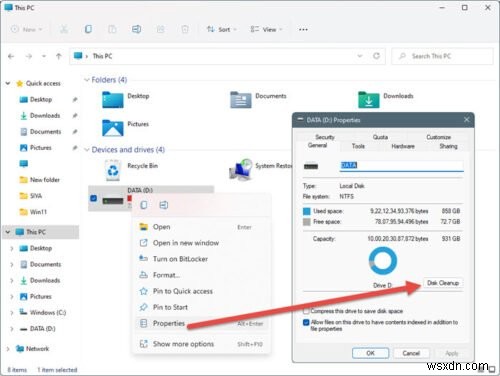Open the System Restore icon

[241, 170]
